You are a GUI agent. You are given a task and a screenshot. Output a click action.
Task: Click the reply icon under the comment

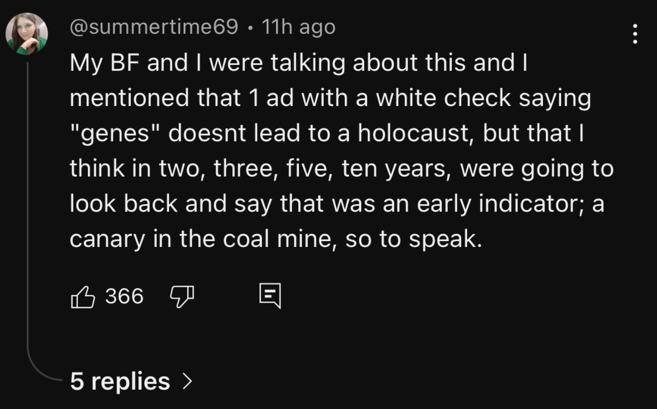point(270,296)
